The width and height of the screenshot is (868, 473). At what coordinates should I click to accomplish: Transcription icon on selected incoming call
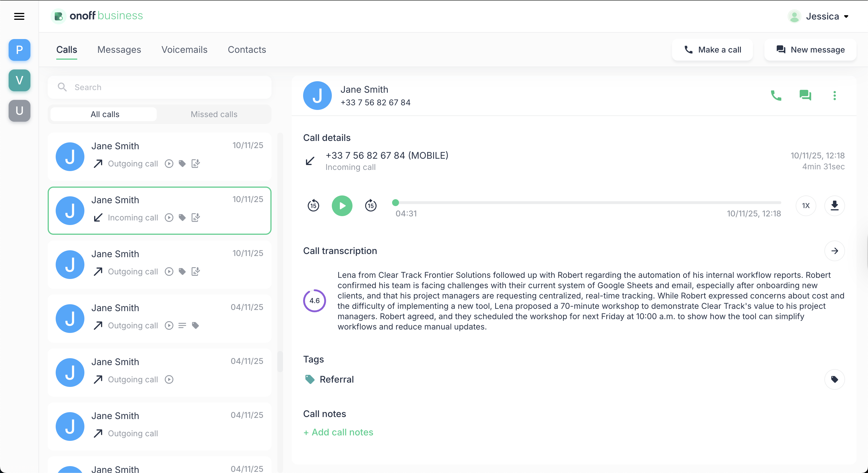tap(196, 218)
